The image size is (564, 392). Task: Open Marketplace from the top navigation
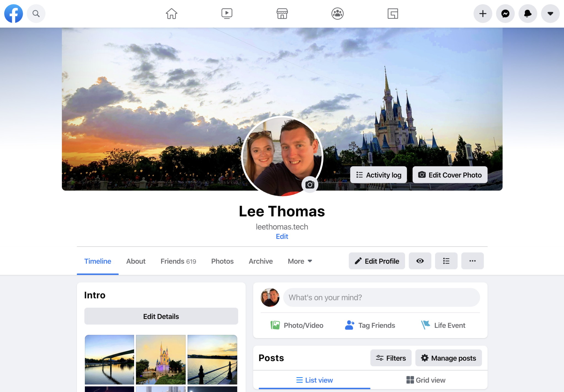282,13
